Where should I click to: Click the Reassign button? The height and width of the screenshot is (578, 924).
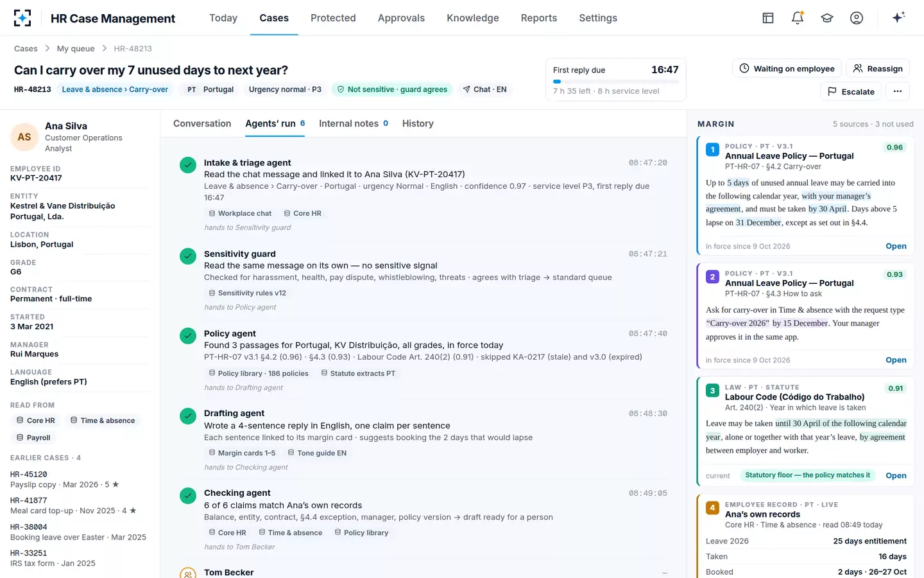tap(878, 68)
